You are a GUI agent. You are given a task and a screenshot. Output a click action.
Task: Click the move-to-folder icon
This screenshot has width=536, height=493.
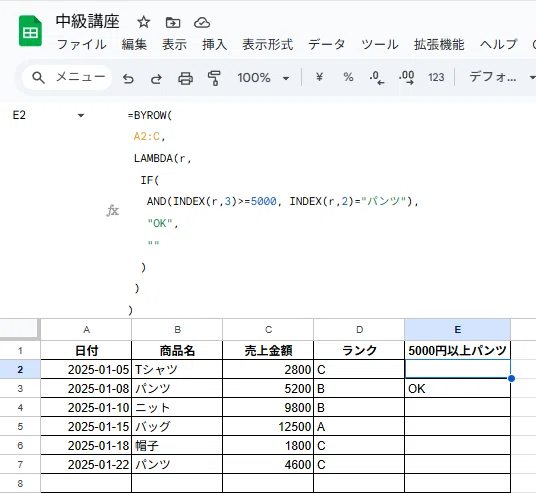[x=173, y=23]
